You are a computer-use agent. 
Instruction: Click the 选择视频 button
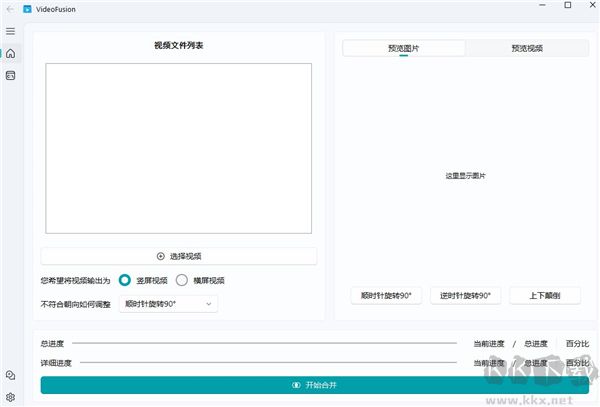tap(179, 256)
